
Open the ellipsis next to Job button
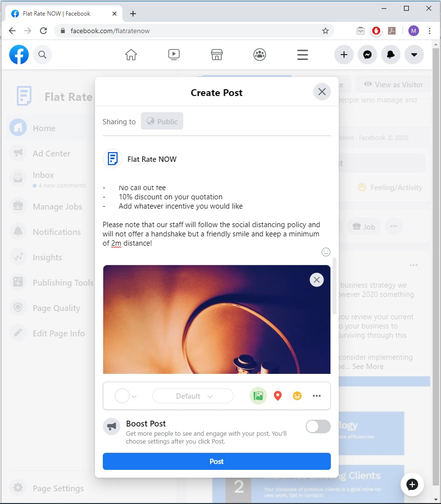[394, 226]
